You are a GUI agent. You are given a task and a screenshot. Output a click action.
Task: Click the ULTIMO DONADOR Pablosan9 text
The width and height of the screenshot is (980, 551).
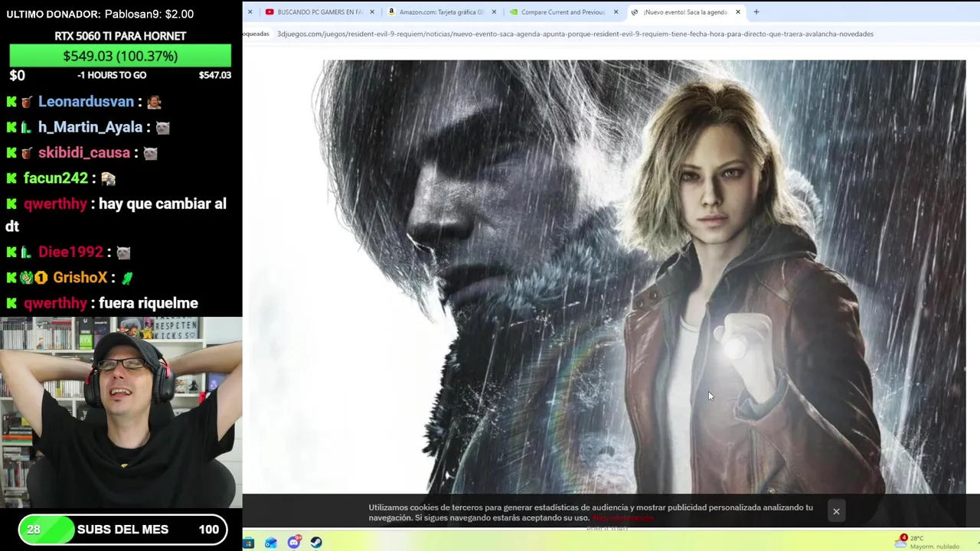[x=100, y=14]
